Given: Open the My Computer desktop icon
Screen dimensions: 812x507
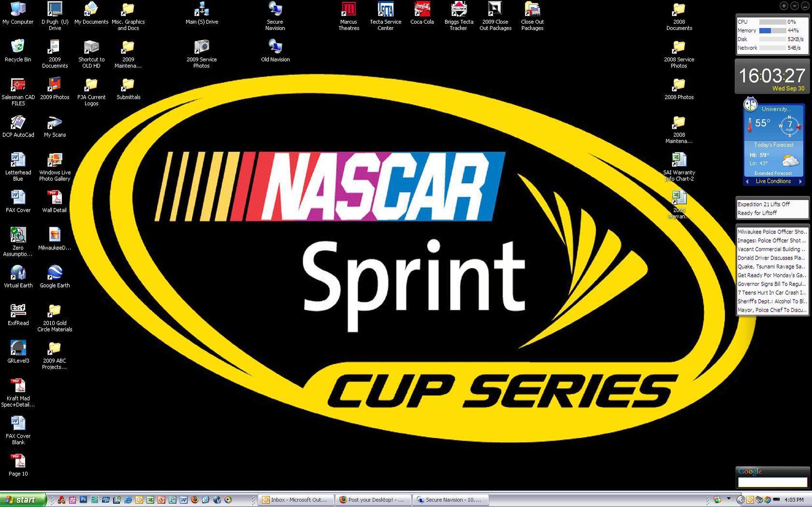Looking at the screenshot, I should click(18, 13).
